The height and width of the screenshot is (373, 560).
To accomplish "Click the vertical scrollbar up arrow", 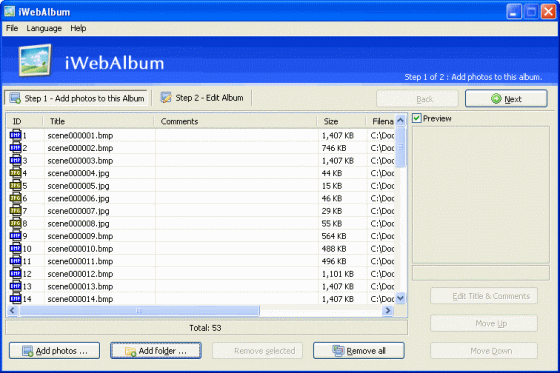I will coord(400,120).
